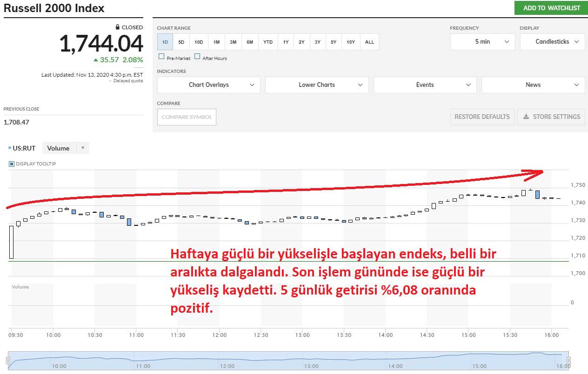
Task: Select the 5Y chart range
Action: pos(334,42)
